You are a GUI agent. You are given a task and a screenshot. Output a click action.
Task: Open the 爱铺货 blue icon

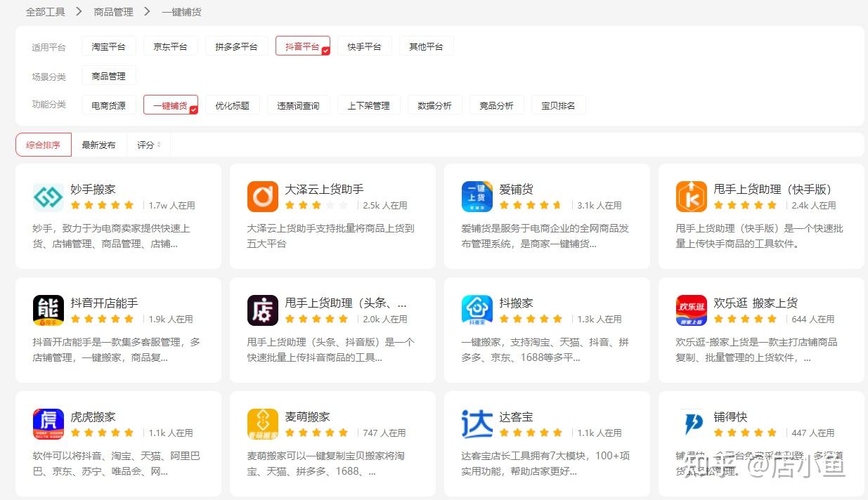[x=477, y=197]
